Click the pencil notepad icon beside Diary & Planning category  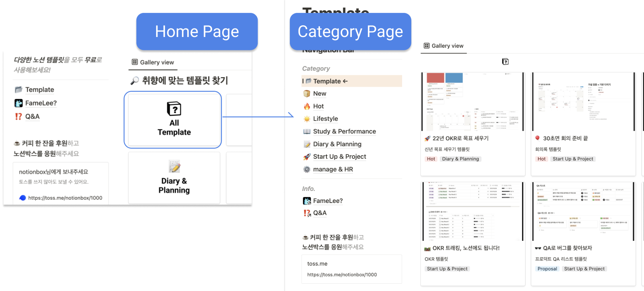pyautogui.click(x=307, y=144)
